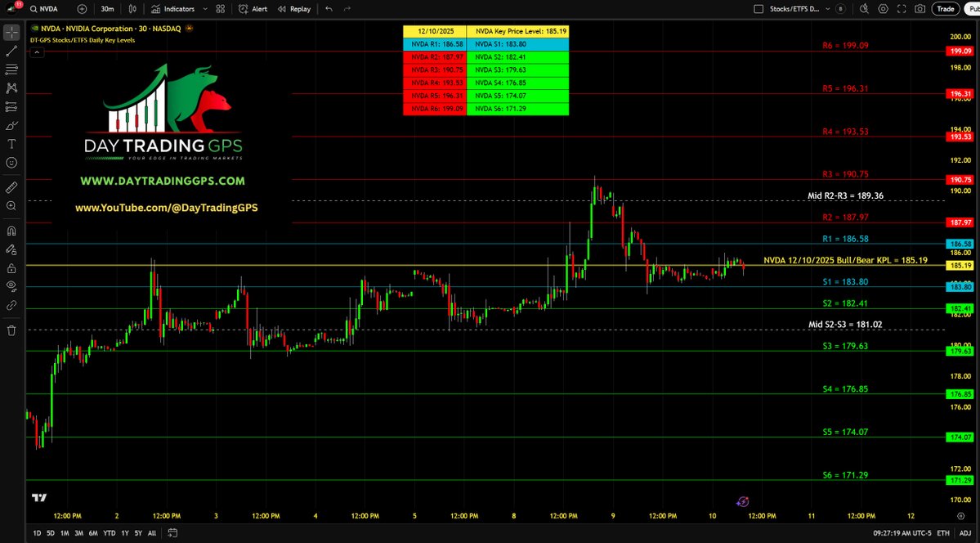Open the chart patterns tool
The width and height of the screenshot is (980, 543).
coord(11,88)
